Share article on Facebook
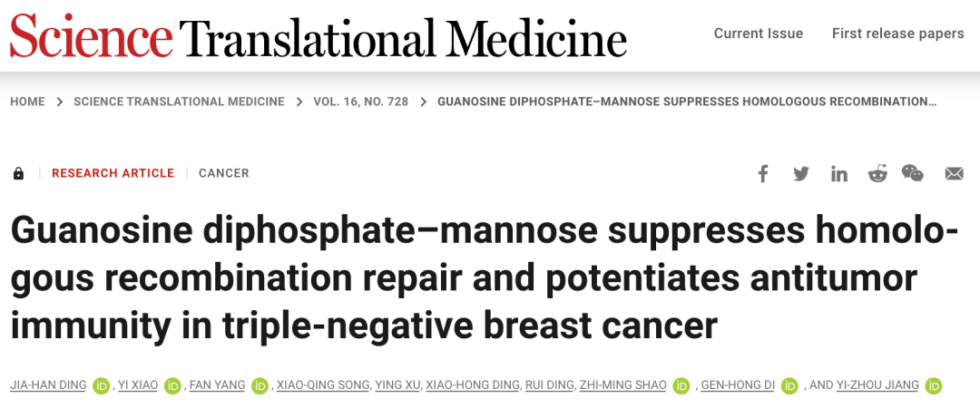The width and height of the screenshot is (980, 408). pos(762,173)
